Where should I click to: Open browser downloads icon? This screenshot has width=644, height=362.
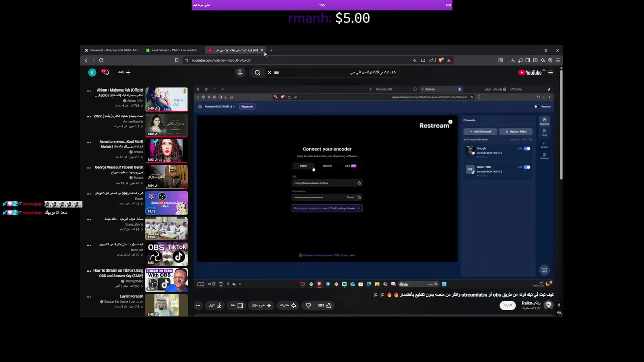click(x=513, y=60)
